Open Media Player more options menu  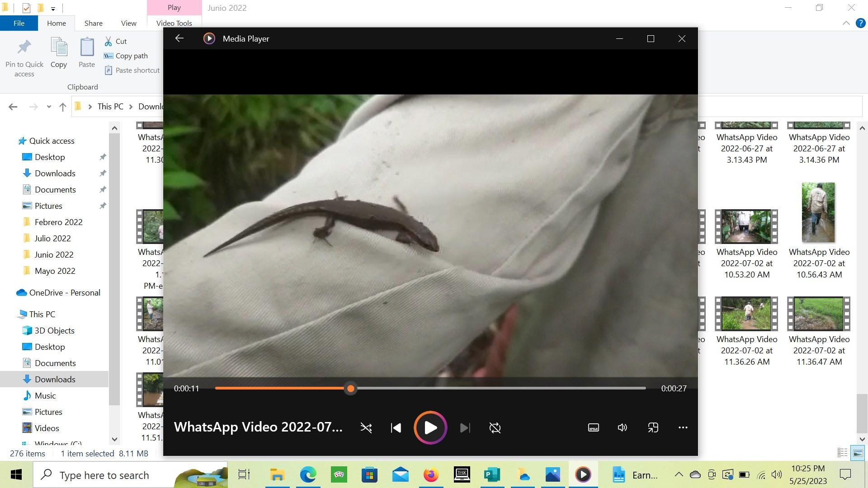pos(683,427)
